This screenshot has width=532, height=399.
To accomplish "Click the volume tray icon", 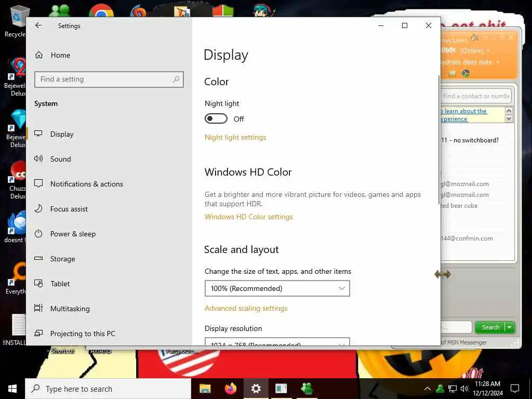I will tap(464, 389).
